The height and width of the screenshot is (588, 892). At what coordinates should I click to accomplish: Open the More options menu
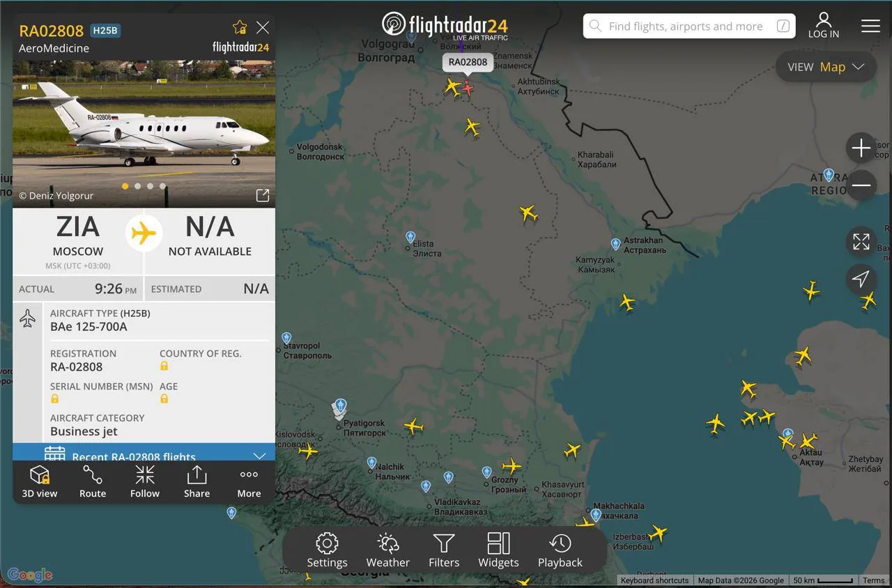pos(249,482)
